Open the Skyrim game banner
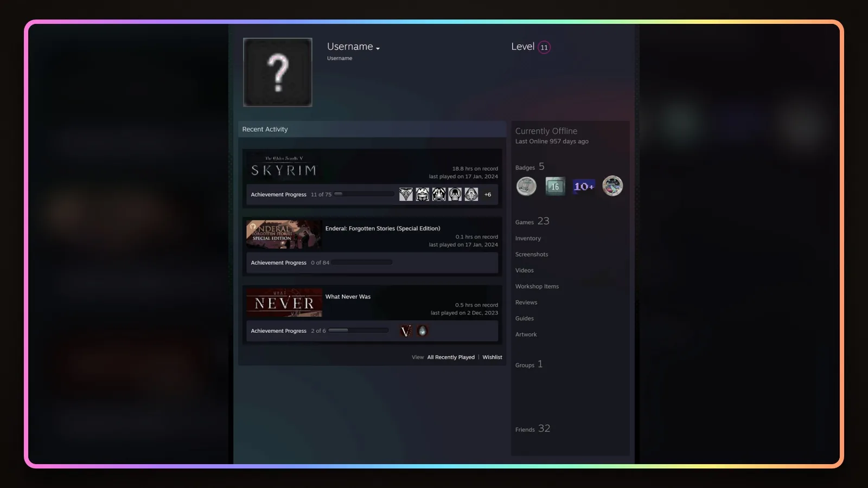Screen dimensions: 868x488 point(284,167)
